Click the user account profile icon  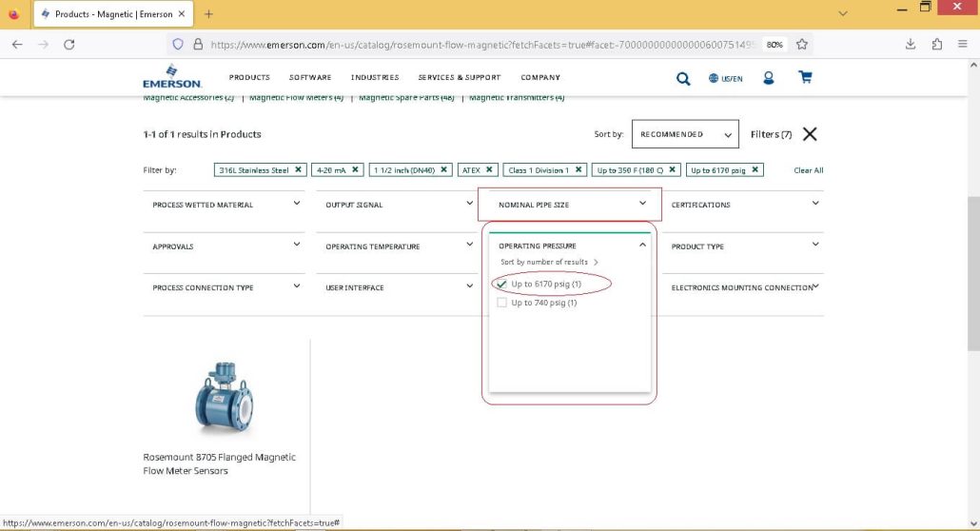(768, 77)
